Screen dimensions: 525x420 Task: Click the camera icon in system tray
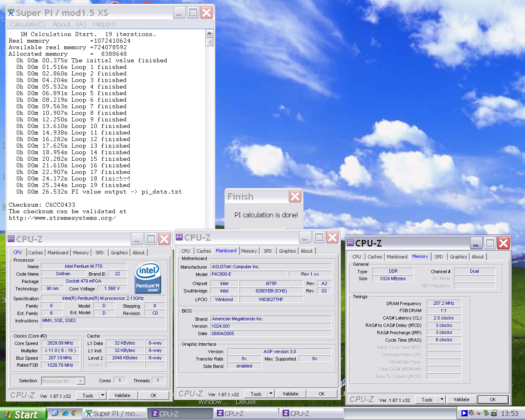click(494, 413)
